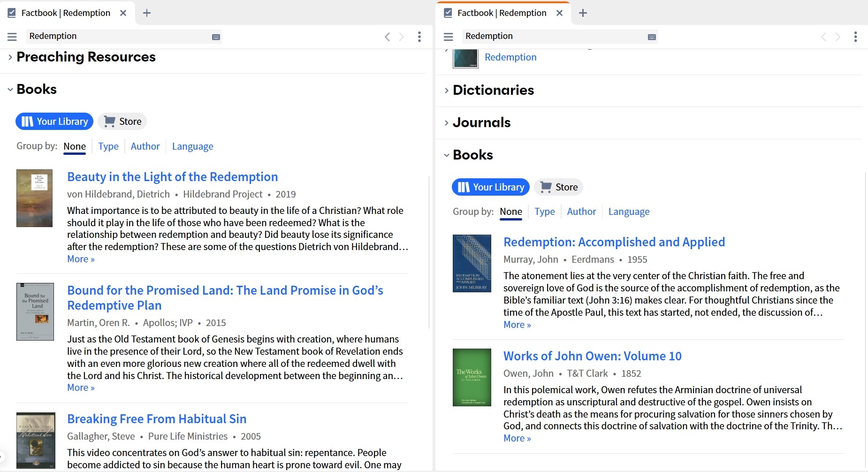Switch the left Books section to Store view
Viewport: 868px width, 472px height.
122,121
